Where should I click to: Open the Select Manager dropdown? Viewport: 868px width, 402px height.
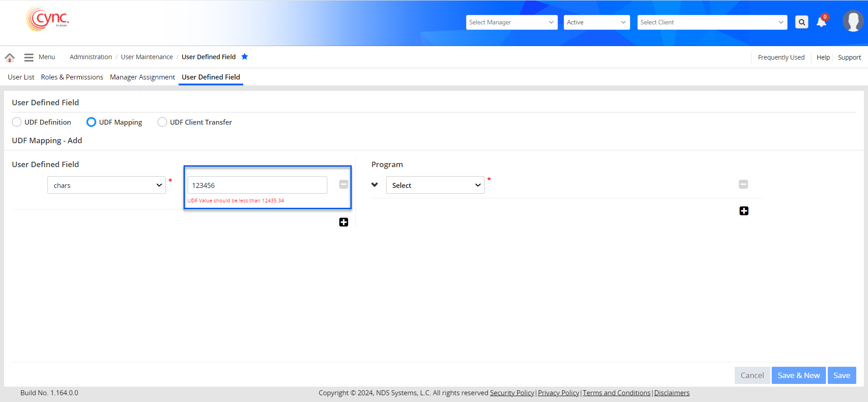click(511, 22)
